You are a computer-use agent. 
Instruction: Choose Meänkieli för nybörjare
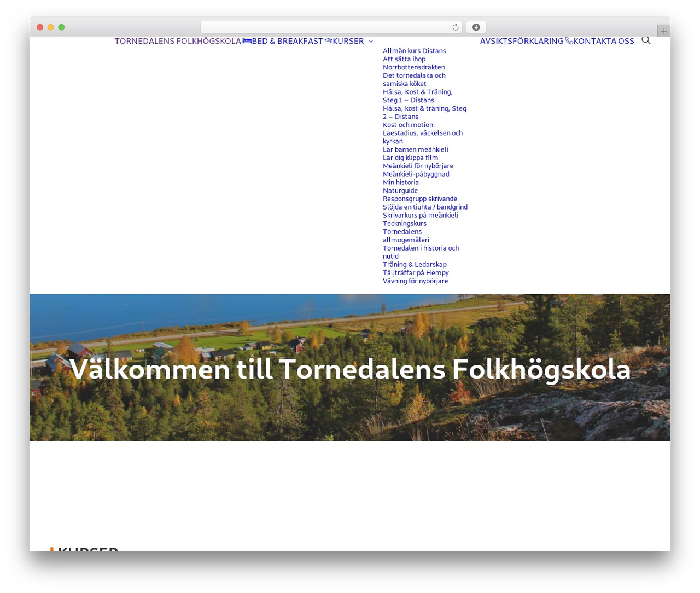(418, 166)
